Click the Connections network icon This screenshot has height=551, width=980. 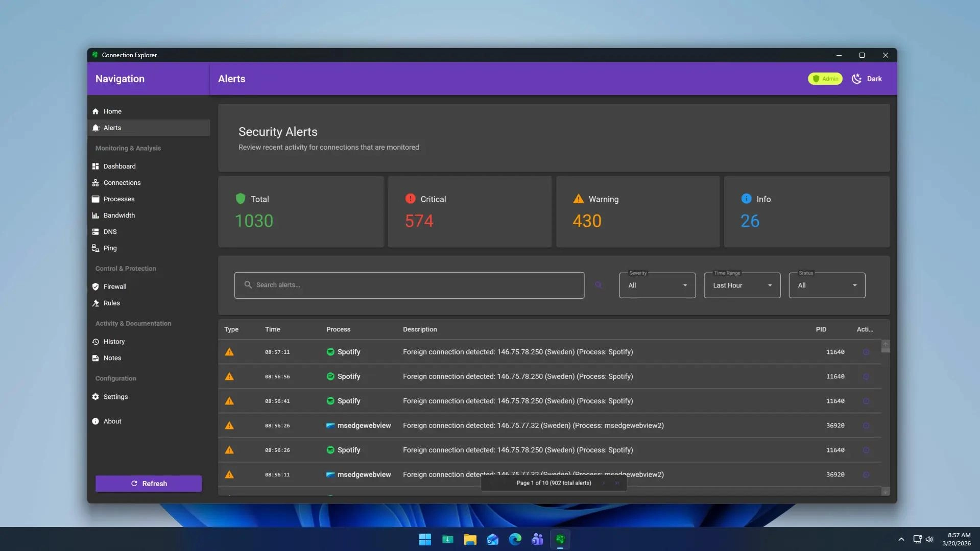click(95, 182)
